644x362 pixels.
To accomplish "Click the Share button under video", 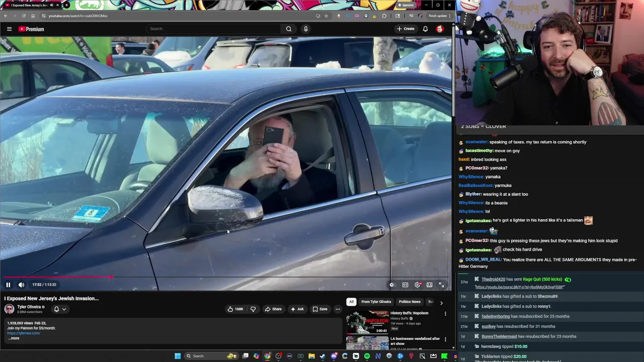I will point(273,309).
